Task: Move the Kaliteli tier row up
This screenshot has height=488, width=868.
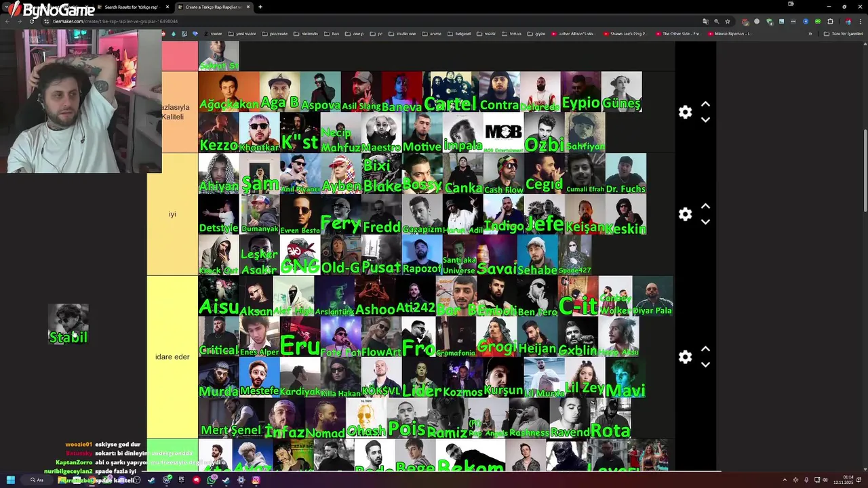Action: [x=705, y=104]
